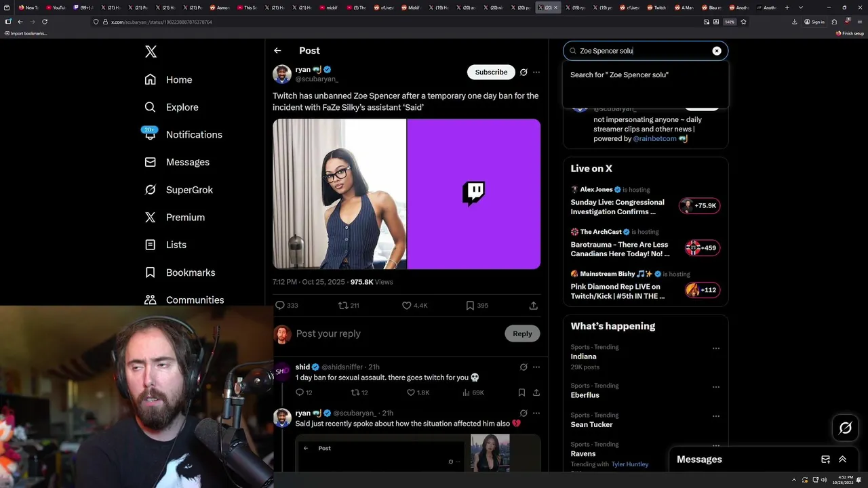Compose new message in Messages drawer
868x488 pixels.
click(x=825, y=460)
